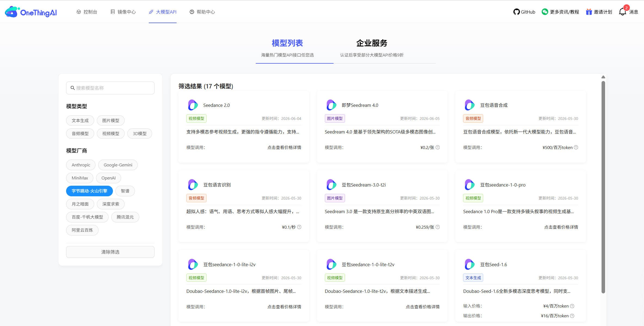The width and height of the screenshot is (644, 326).
Task: Open 点击查看价格详情 for 豆包seedance-1-0-pro
Action: [x=561, y=227]
